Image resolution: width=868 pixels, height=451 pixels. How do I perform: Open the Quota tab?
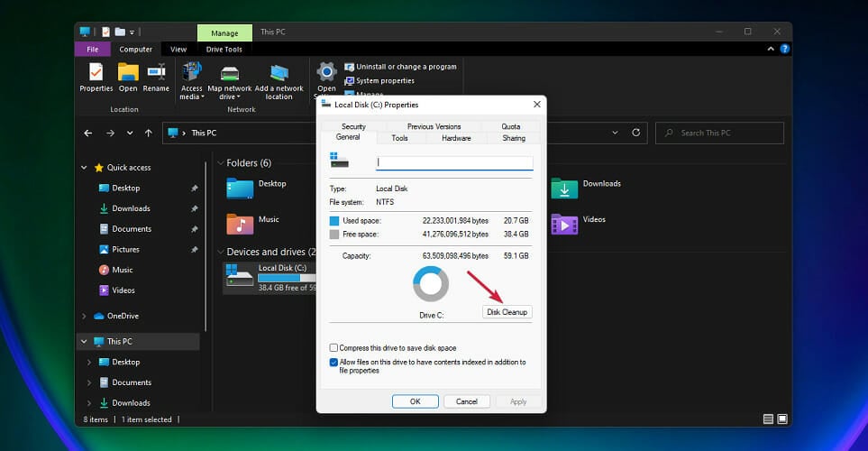coord(510,126)
